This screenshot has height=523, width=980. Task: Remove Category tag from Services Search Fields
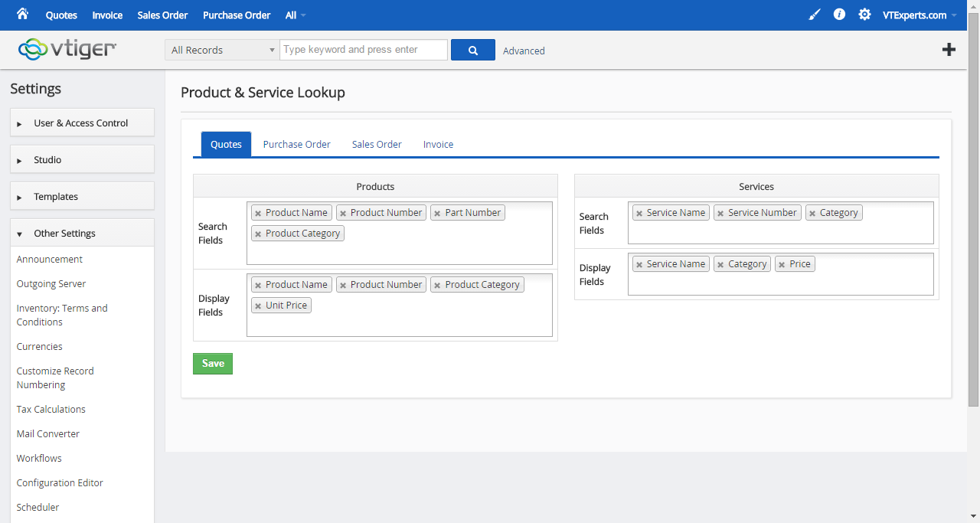pyautogui.click(x=812, y=214)
